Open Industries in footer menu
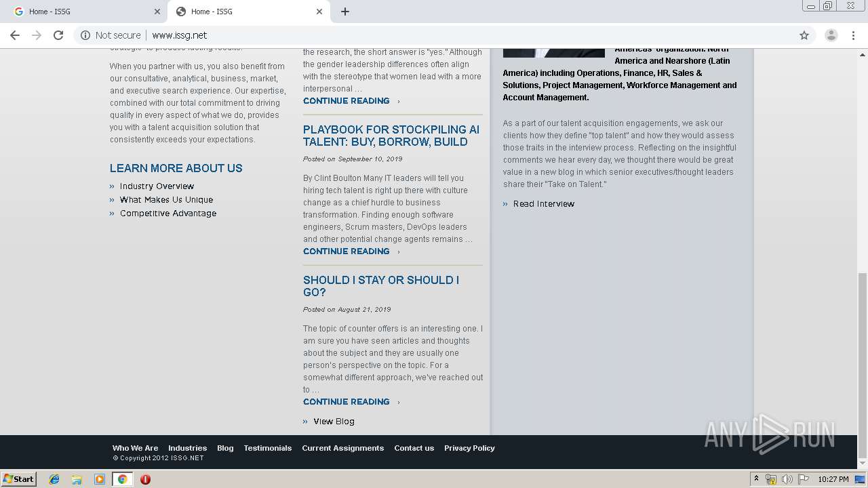The height and width of the screenshot is (488, 868). pos(187,448)
